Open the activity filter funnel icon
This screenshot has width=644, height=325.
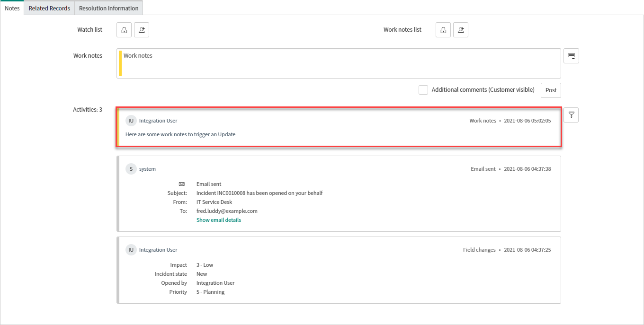tap(571, 115)
